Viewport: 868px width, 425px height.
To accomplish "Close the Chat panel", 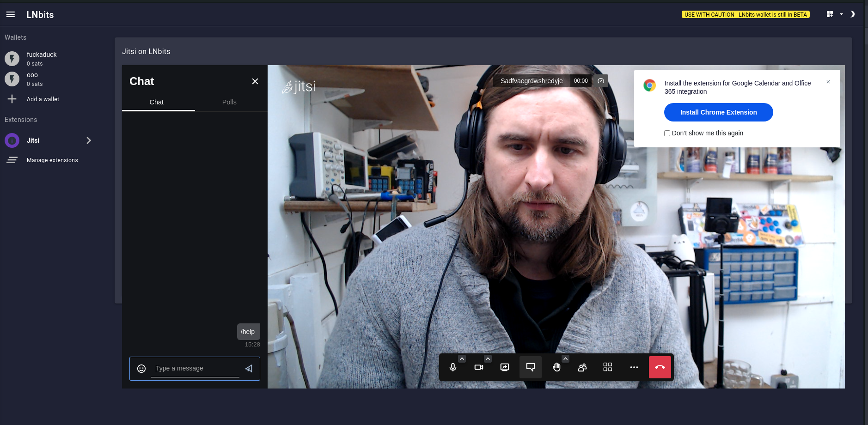I will (255, 81).
